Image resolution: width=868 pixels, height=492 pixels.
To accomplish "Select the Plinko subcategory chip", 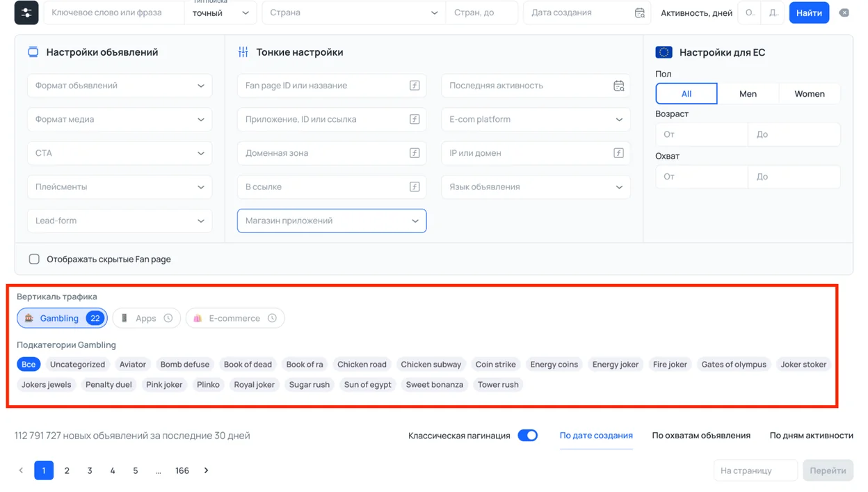I will coord(208,384).
